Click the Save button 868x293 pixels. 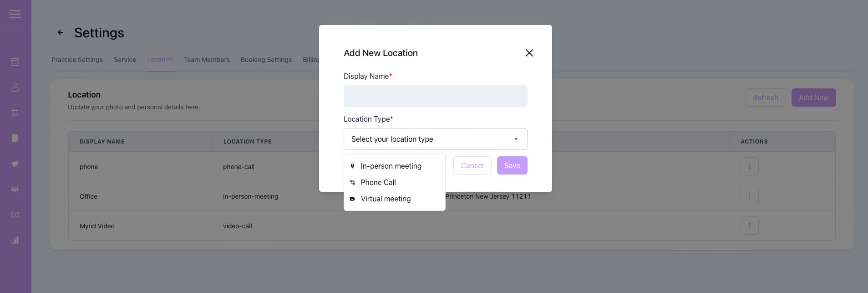(512, 165)
